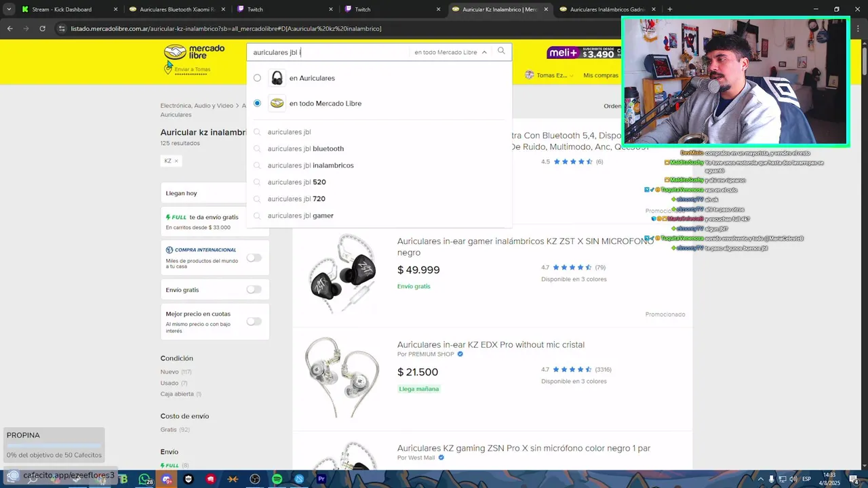The width and height of the screenshot is (868, 488).
Task: Remove the KZ filter chip with its x
Action: (176, 161)
